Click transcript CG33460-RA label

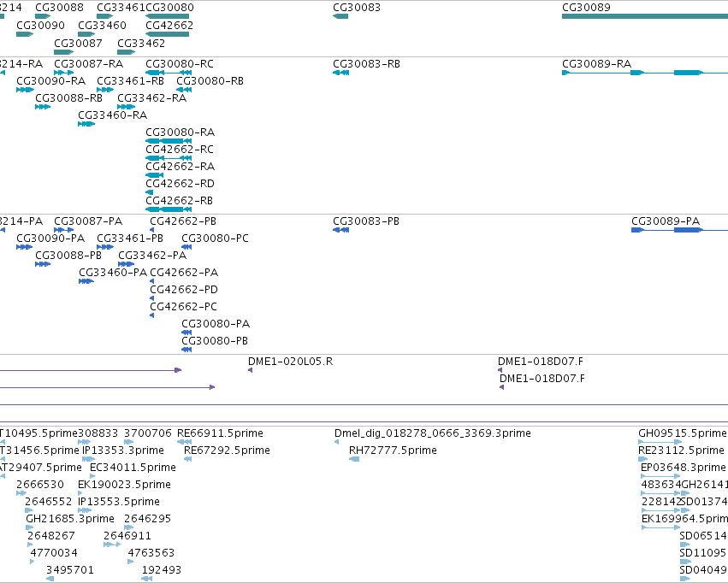click(x=112, y=115)
